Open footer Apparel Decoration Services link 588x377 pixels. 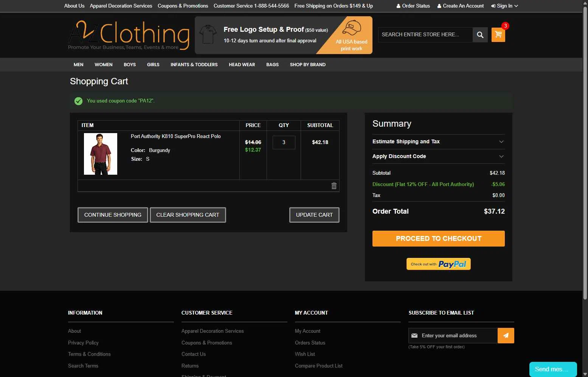(x=213, y=331)
